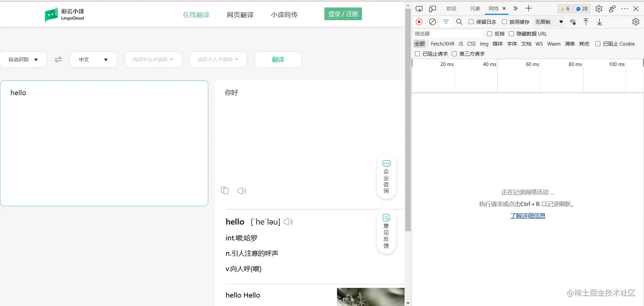Screen dimensions: 644x306
Task: Open the 无限制 throttling dropdown
Action: tap(549, 22)
